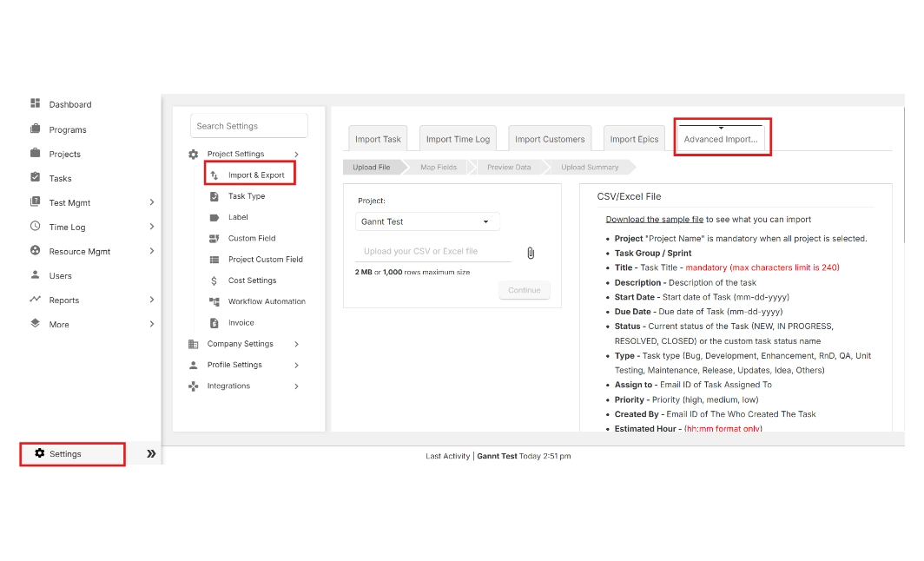Expand the Integrations settings section
The width and height of the screenshot is (924, 561).
tap(296, 386)
